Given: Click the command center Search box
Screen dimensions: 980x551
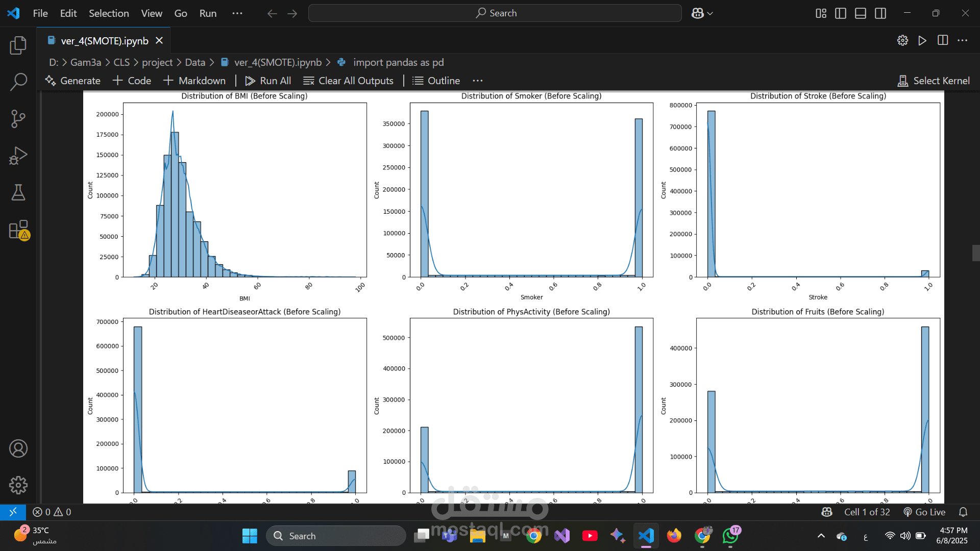Looking at the screenshot, I should [x=495, y=13].
